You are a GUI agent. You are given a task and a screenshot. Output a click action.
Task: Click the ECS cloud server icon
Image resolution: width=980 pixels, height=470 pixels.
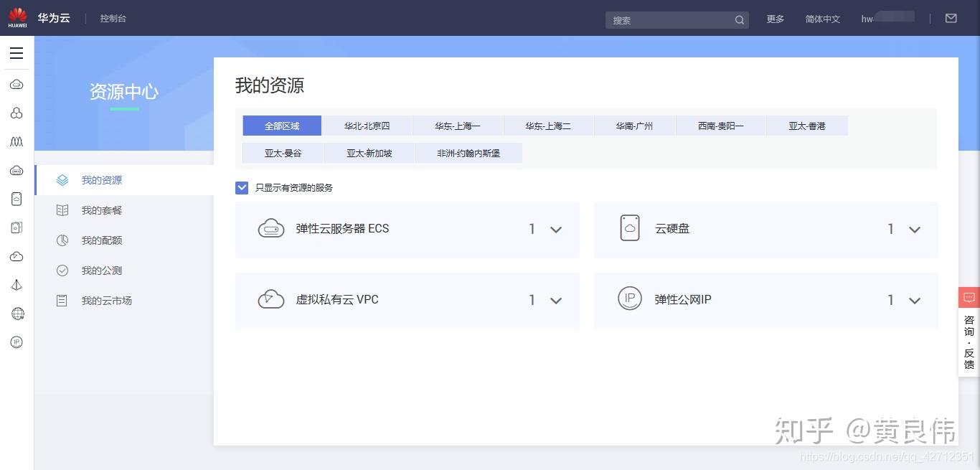[x=271, y=229]
